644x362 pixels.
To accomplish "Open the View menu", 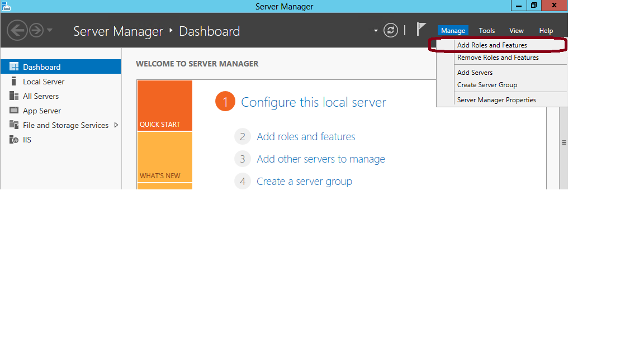I will [517, 30].
